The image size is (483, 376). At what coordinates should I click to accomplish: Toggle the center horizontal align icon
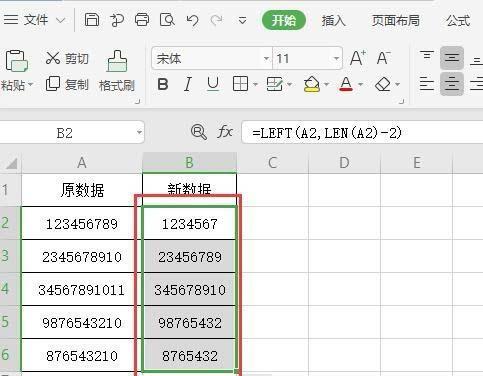pyautogui.click(x=452, y=84)
